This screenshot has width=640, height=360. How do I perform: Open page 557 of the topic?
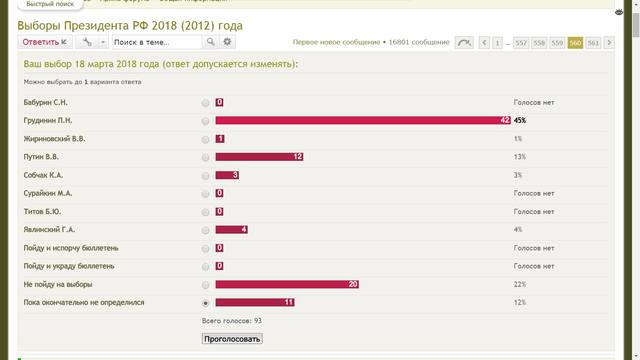coord(520,42)
